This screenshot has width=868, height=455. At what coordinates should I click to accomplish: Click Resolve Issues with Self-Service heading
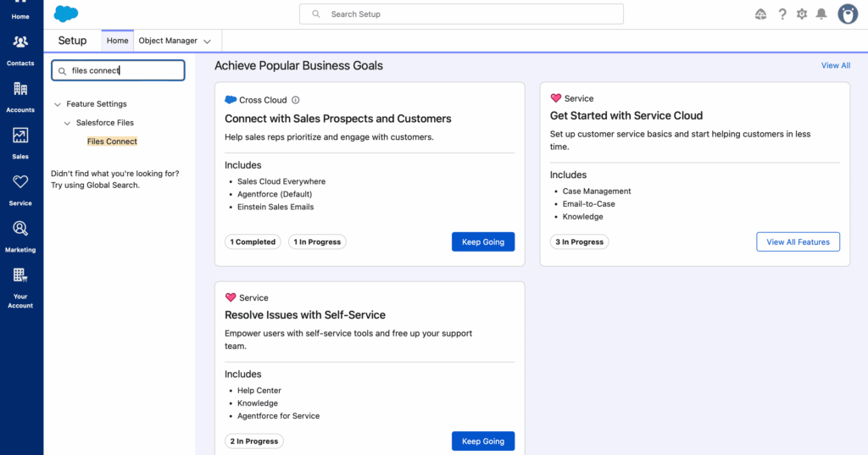click(x=305, y=315)
